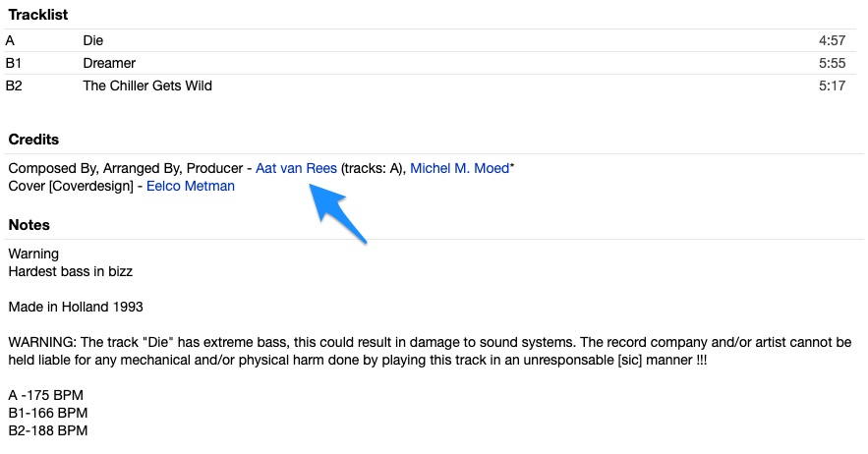Click the 5:55 duration of Dreamer

click(x=832, y=63)
